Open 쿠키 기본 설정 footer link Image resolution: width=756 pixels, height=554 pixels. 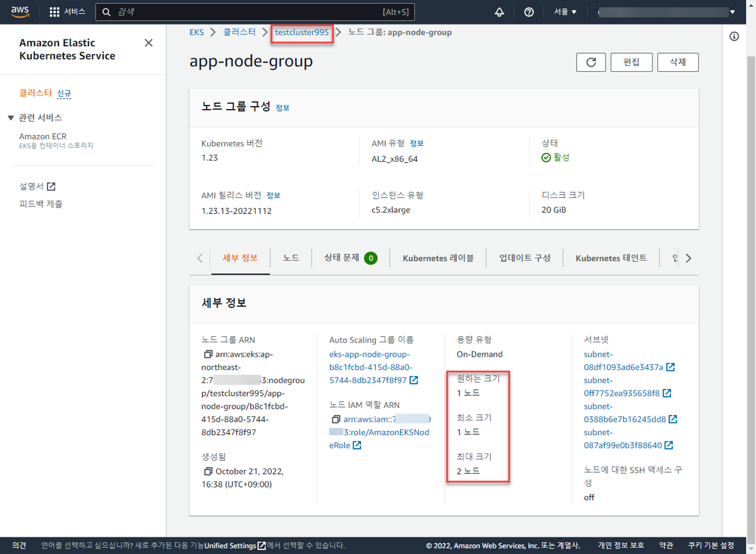(x=711, y=545)
